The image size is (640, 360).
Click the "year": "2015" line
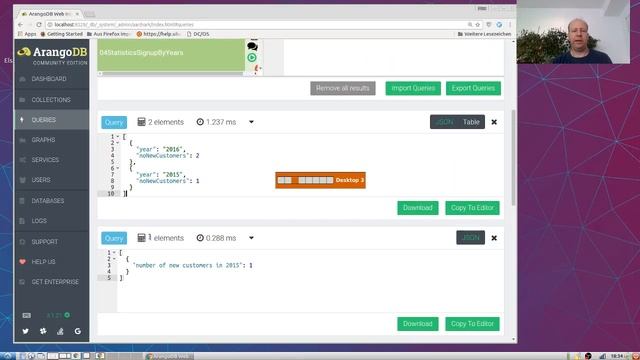click(x=161, y=175)
